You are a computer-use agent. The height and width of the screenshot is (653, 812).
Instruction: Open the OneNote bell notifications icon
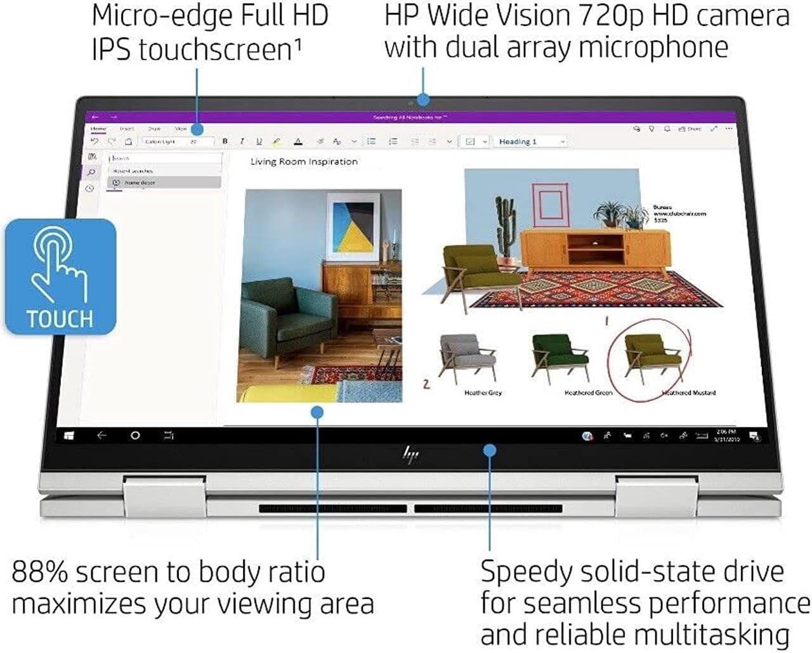667,129
